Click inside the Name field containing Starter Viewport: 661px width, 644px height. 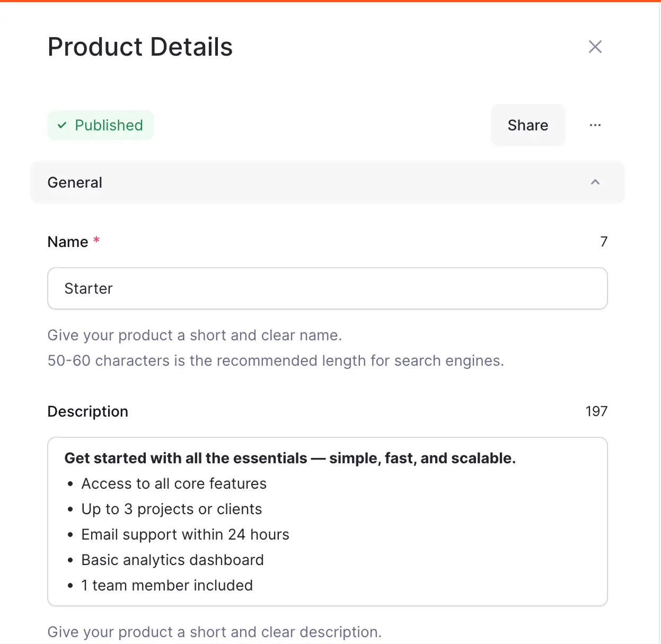point(327,288)
